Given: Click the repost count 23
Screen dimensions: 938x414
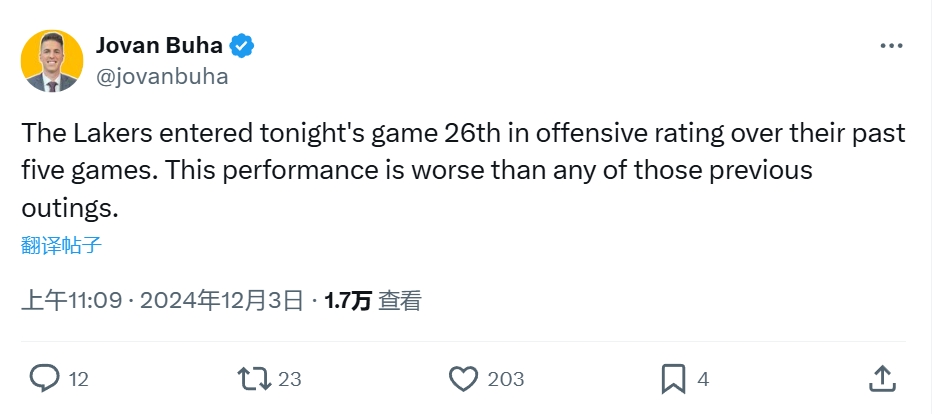Looking at the screenshot, I should click(290, 379).
